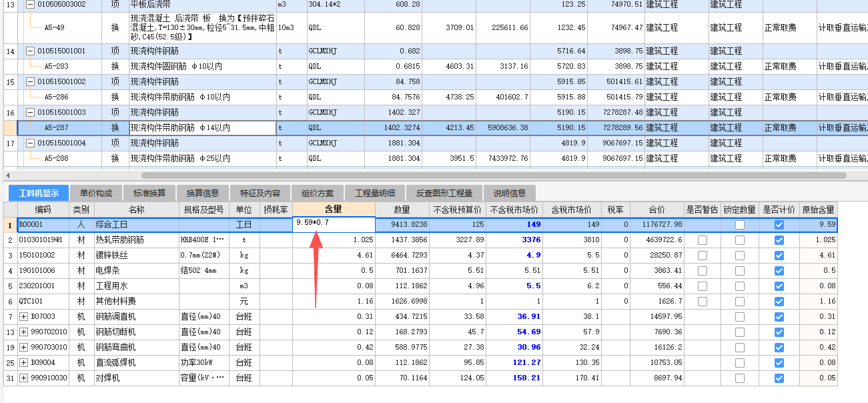This screenshot has height=403, width=868.
Task: Uncheck 是否计价 for 热轧带肋钢筋 row
Action: pyautogui.click(x=779, y=240)
